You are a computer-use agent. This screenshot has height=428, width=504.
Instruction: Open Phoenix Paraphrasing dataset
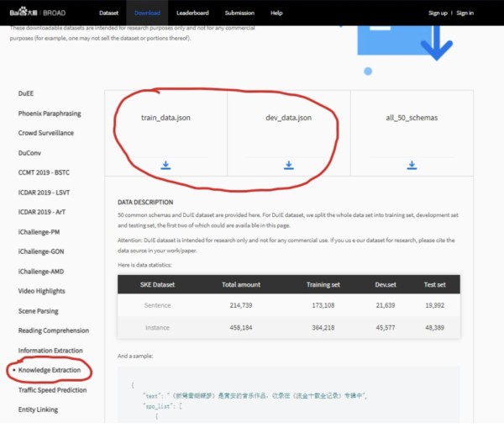point(50,114)
